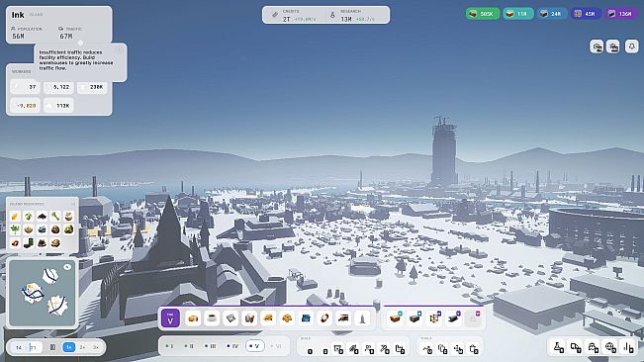
Task: Click the first camera view button near bell
Action: [597, 46]
